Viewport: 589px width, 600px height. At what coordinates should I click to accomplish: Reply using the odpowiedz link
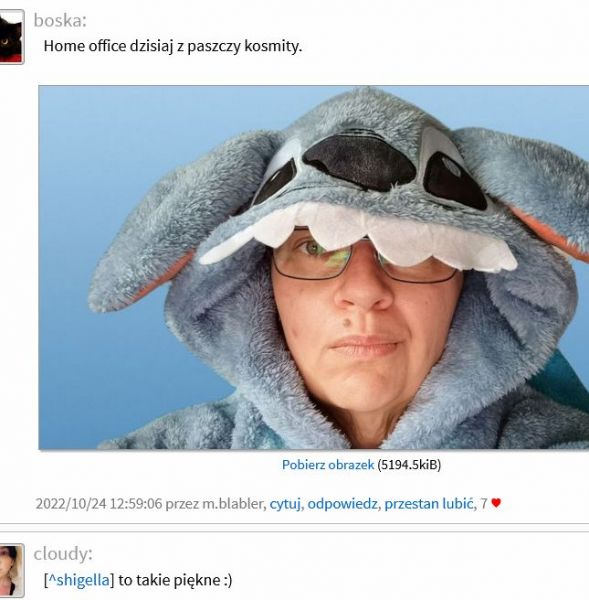pos(342,504)
